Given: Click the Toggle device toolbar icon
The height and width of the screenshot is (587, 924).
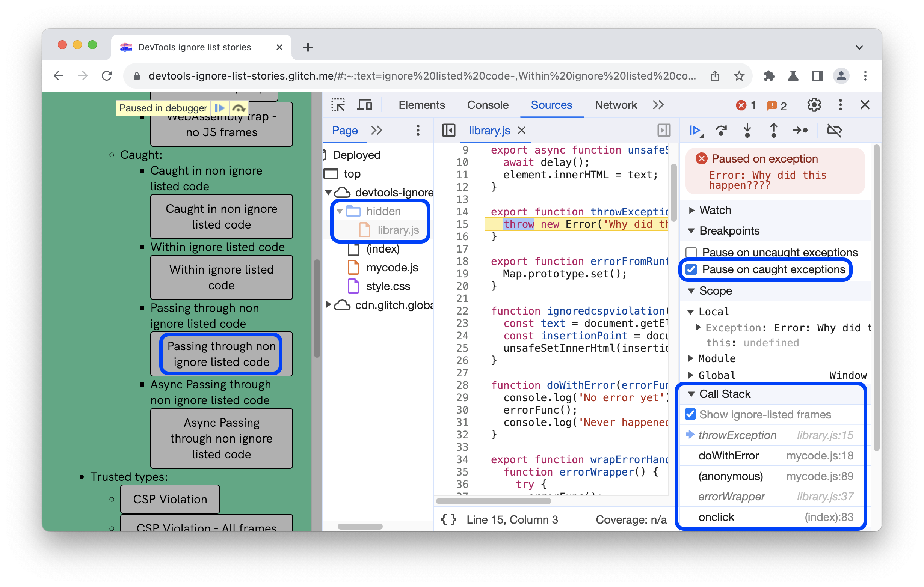Looking at the screenshot, I should click(364, 104).
